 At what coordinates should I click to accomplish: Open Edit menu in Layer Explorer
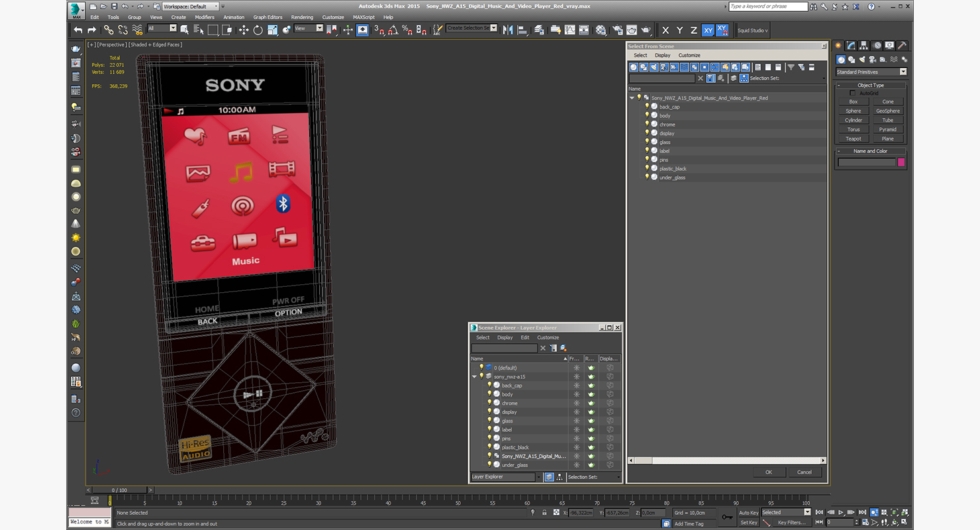[x=524, y=337]
